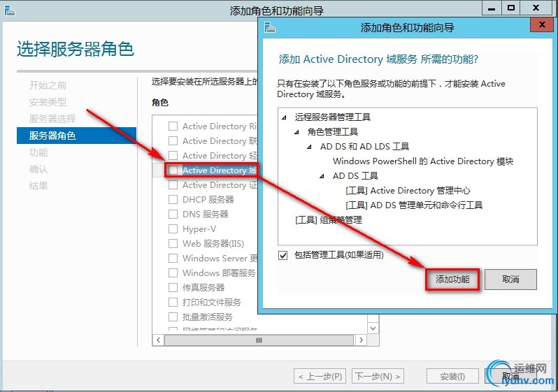Check the Active Directory 域 role checkbox
The height and width of the screenshot is (392, 558).
pyautogui.click(x=173, y=170)
